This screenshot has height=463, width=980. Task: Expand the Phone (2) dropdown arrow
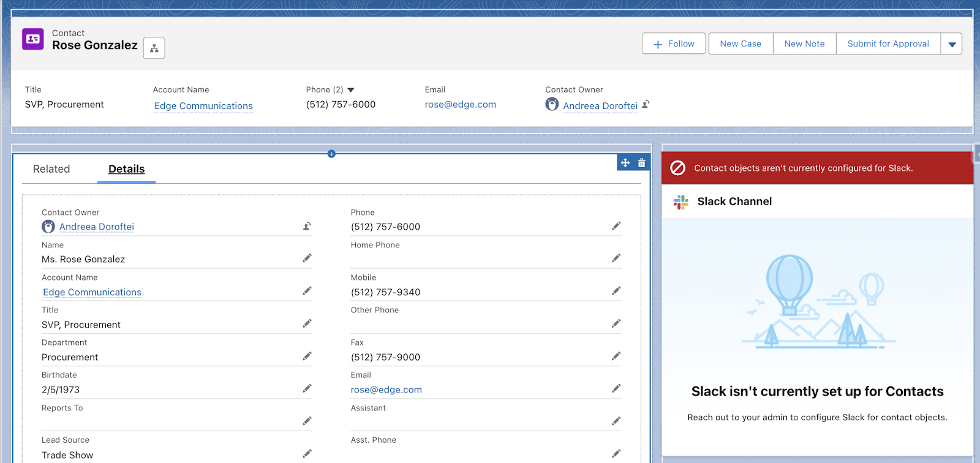[x=351, y=90]
